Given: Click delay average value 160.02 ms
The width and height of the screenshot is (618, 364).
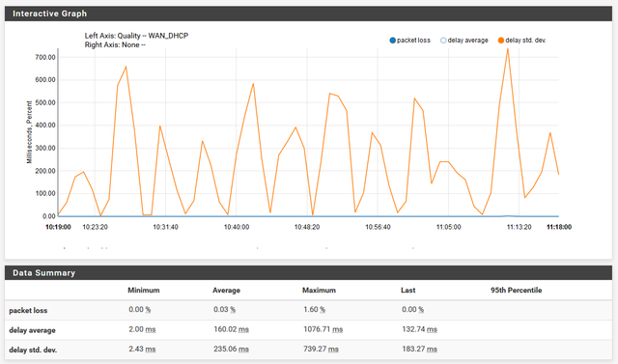Looking at the screenshot, I should point(231,329).
